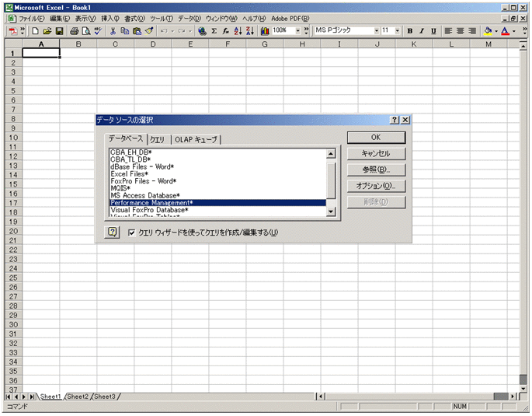The image size is (532, 416).
Task: Open the Chart Wizard icon
Action: point(264,31)
